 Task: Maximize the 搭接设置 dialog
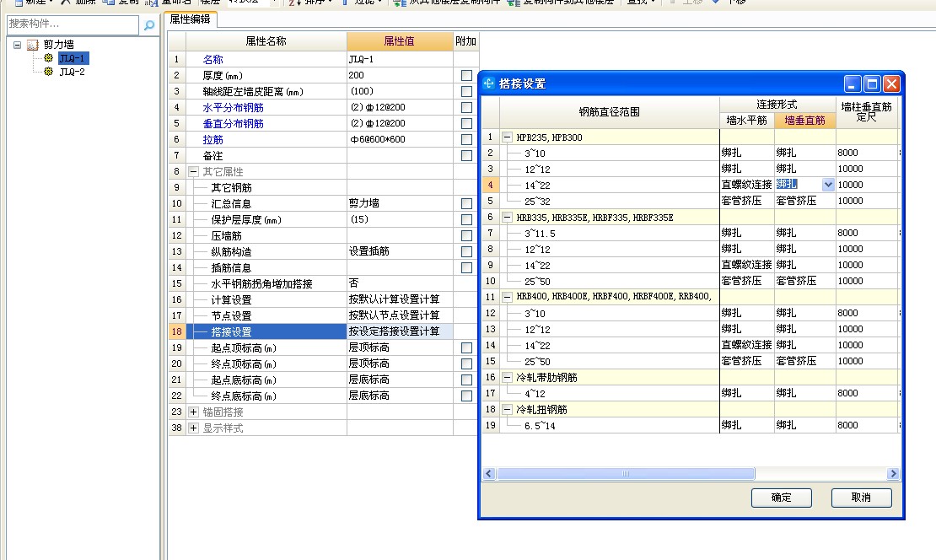(x=872, y=84)
